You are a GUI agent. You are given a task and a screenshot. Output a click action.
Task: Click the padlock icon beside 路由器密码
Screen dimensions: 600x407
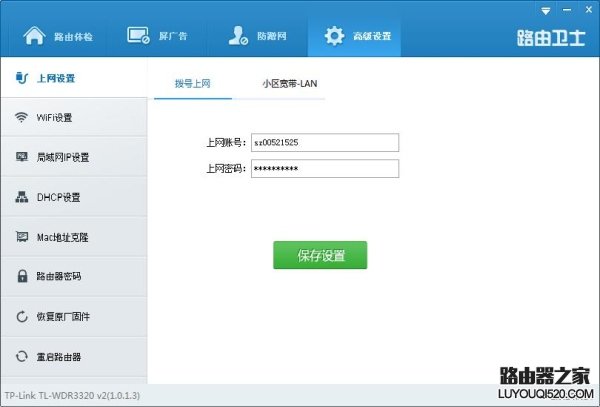click(x=23, y=276)
